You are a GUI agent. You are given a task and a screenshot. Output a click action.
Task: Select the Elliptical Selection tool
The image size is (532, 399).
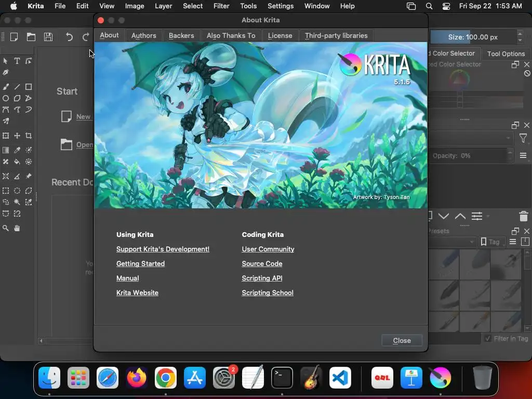[17, 191]
